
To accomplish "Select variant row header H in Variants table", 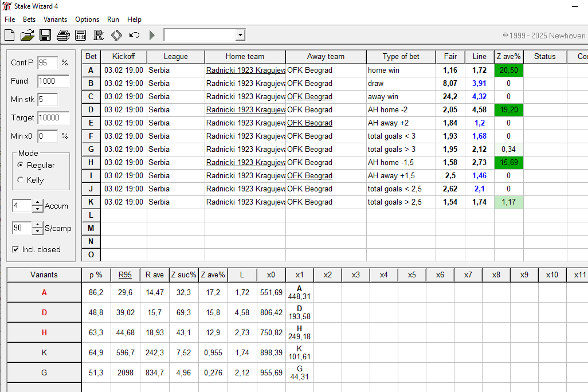I will [44, 333].
